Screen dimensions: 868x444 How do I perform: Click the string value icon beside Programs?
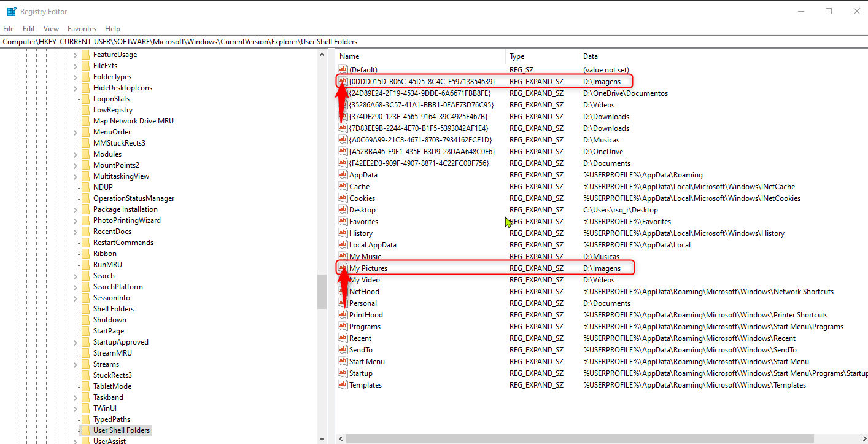pyautogui.click(x=343, y=326)
